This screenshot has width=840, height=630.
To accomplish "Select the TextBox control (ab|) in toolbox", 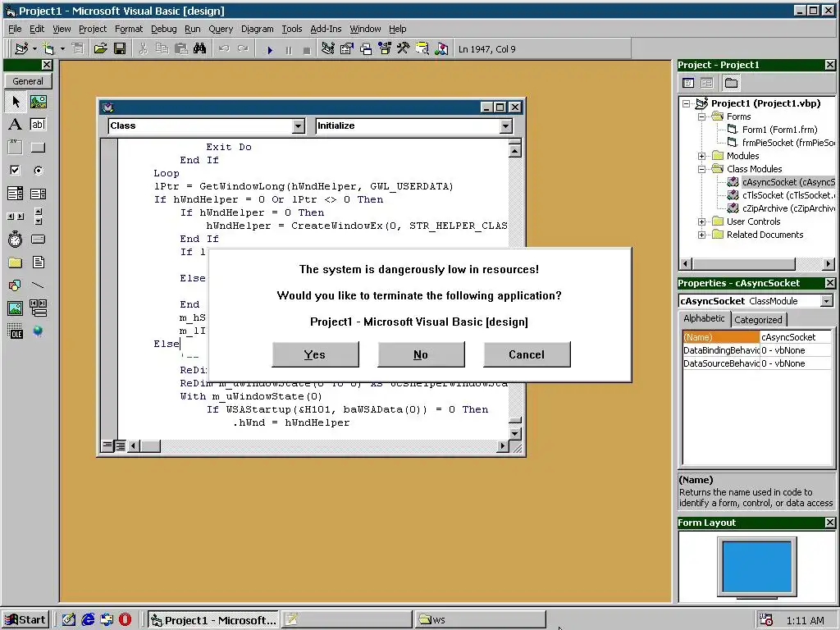I will 38,125.
